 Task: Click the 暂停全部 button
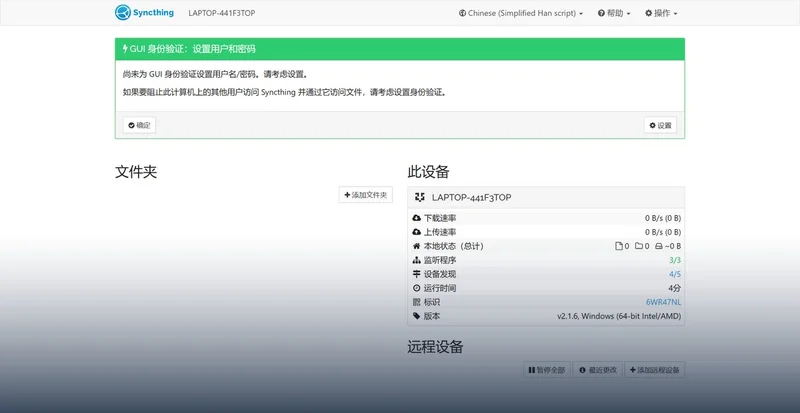tap(547, 370)
